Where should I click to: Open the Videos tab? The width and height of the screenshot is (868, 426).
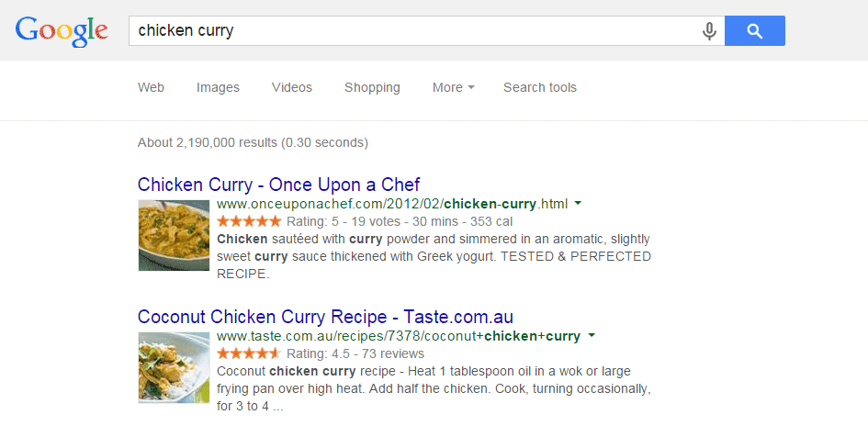292,87
